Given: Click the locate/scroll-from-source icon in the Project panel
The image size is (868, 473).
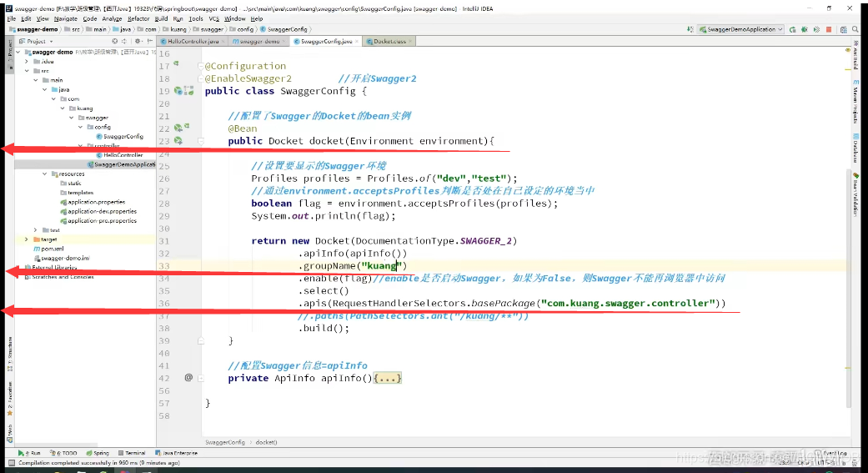Looking at the screenshot, I should (x=114, y=41).
